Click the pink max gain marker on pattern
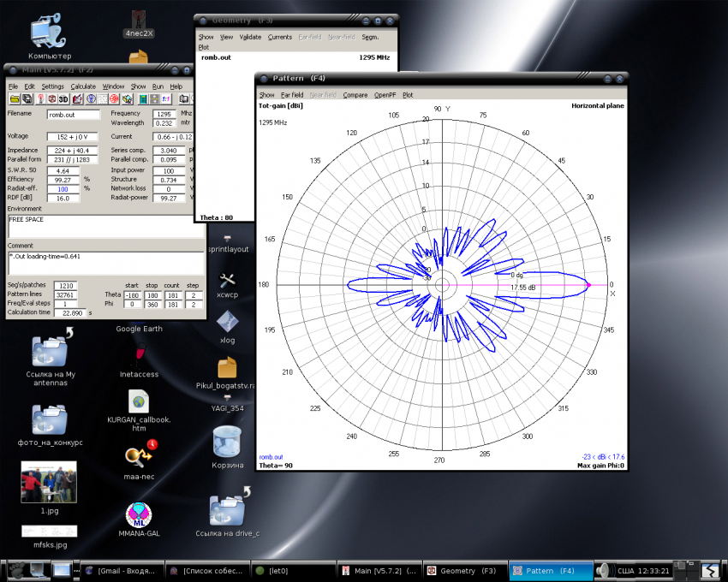The image size is (728, 582). point(588,285)
